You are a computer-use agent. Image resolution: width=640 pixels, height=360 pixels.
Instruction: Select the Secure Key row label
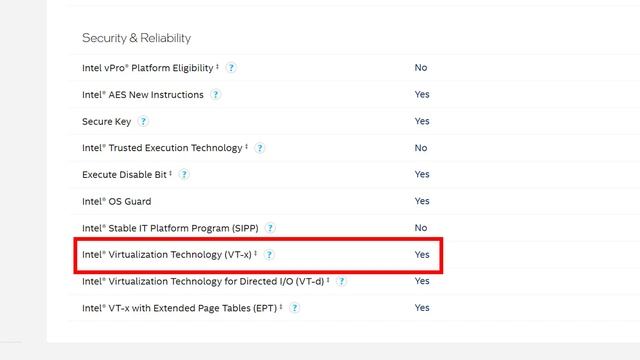pos(107,122)
